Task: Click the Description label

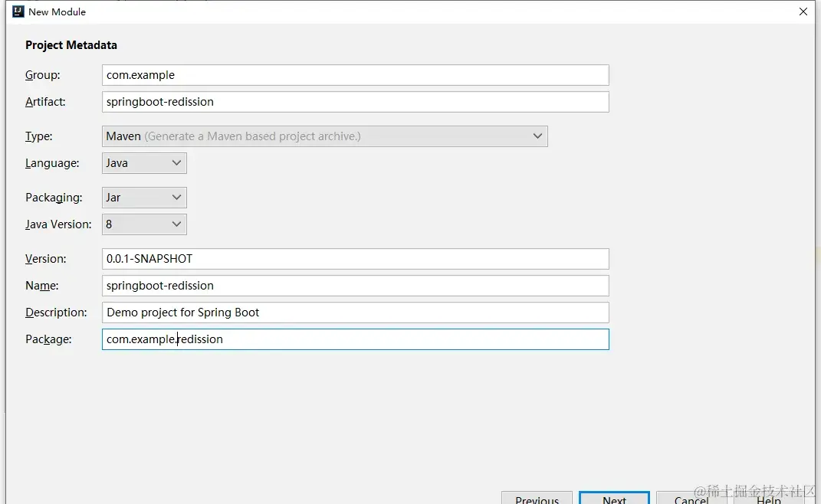Action: (56, 312)
